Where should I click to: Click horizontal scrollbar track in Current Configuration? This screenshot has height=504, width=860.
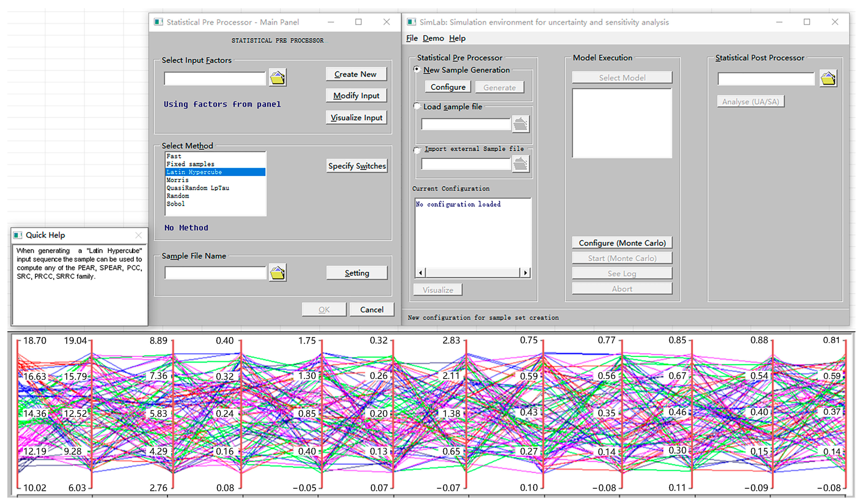(x=472, y=273)
